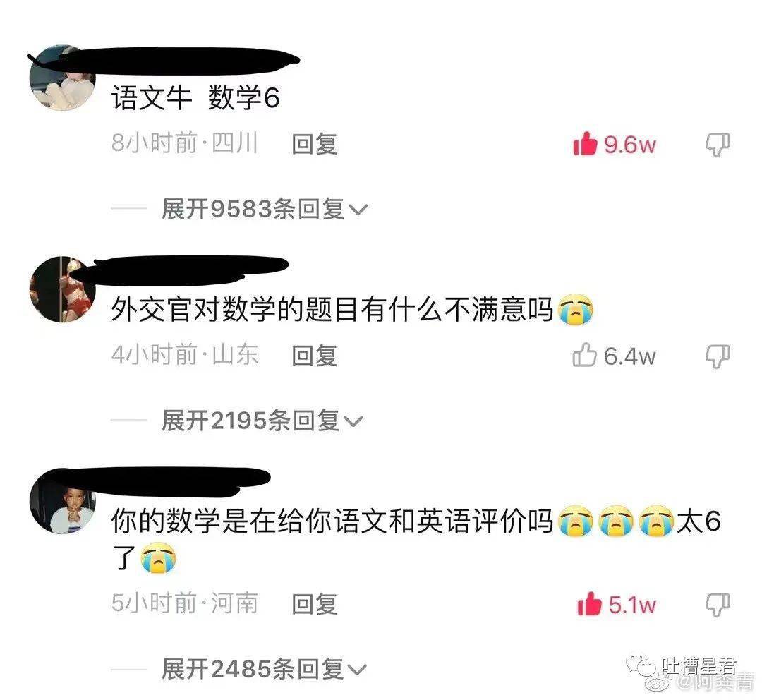Viewport: 762px width, 700px height.
Task: Click the chevron next to 9583条回复
Action: click(358, 210)
